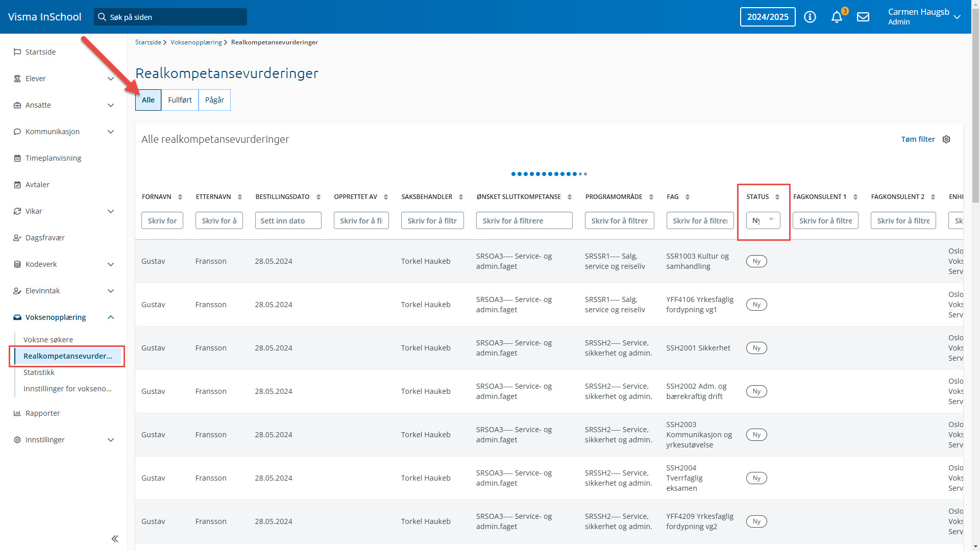Open Carmen Haugsb user menu

click(924, 17)
